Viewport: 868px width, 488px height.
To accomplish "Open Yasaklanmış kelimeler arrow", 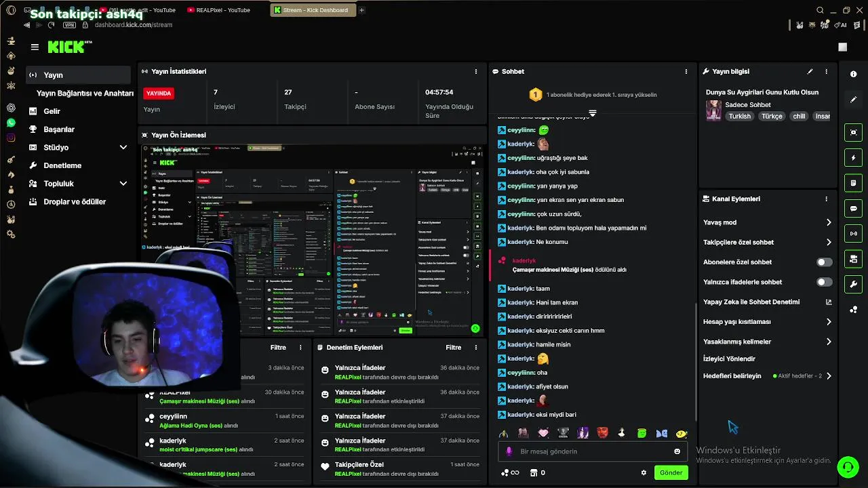I will pyautogui.click(x=829, y=342).
